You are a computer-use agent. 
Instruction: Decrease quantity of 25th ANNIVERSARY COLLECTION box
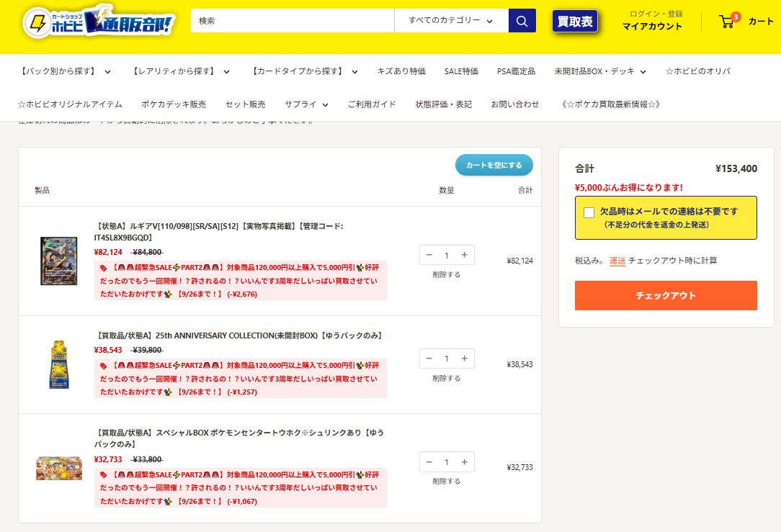[x=429, y=359]
